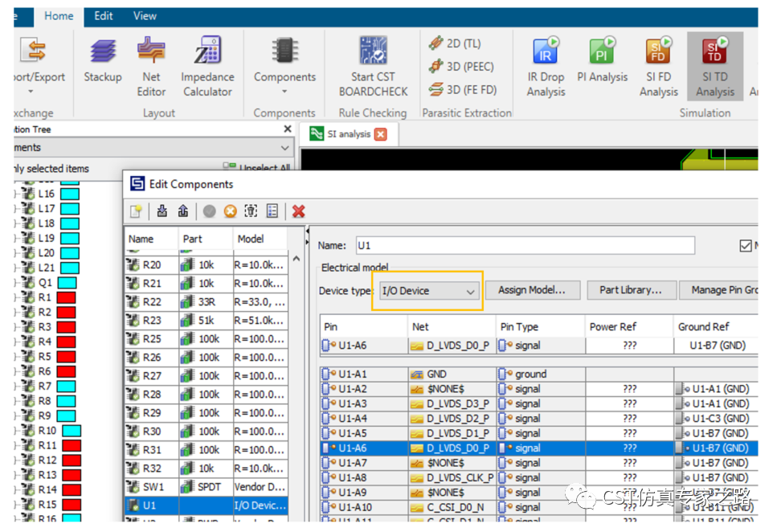Click the Assign Model button

(532, 290)
